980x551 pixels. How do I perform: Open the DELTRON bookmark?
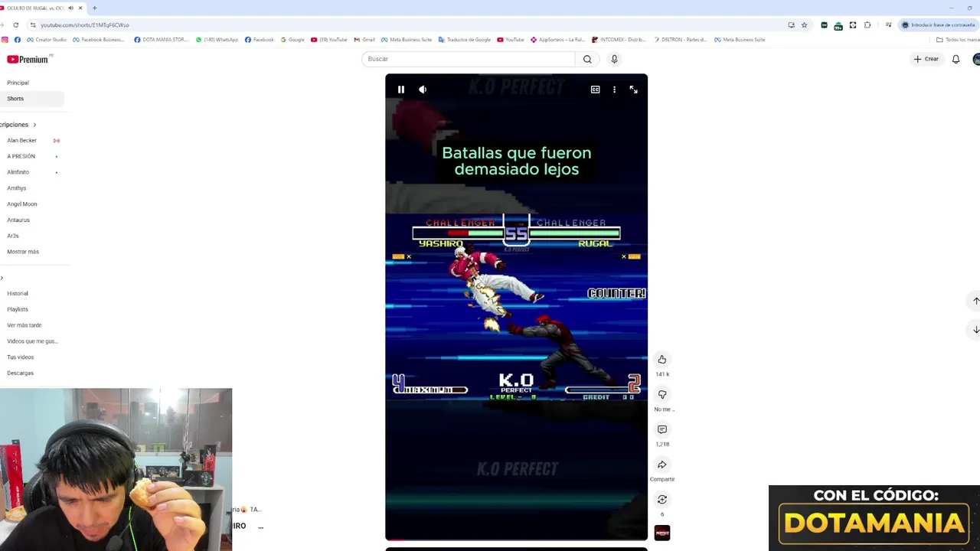tap(680, 40)
